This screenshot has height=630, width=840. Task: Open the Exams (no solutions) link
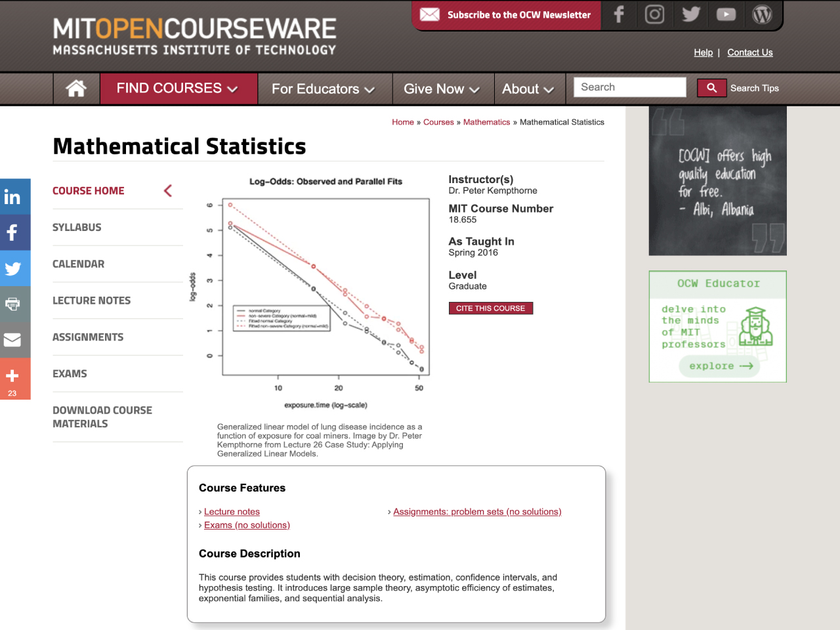pos(247,525)
